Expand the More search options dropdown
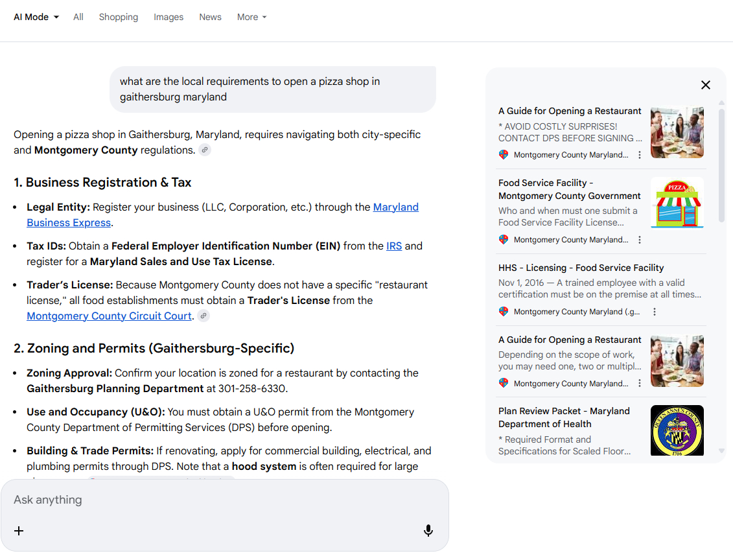The width and height of the screenshot is (733, 560). [x=251, y=17]
